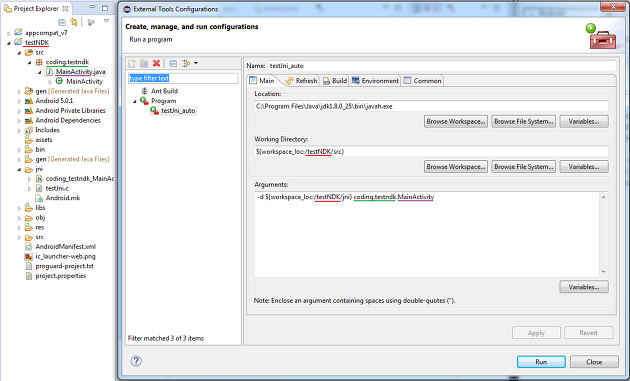
Task: Select proguard-project.txt file
Action: click(64, 266)
